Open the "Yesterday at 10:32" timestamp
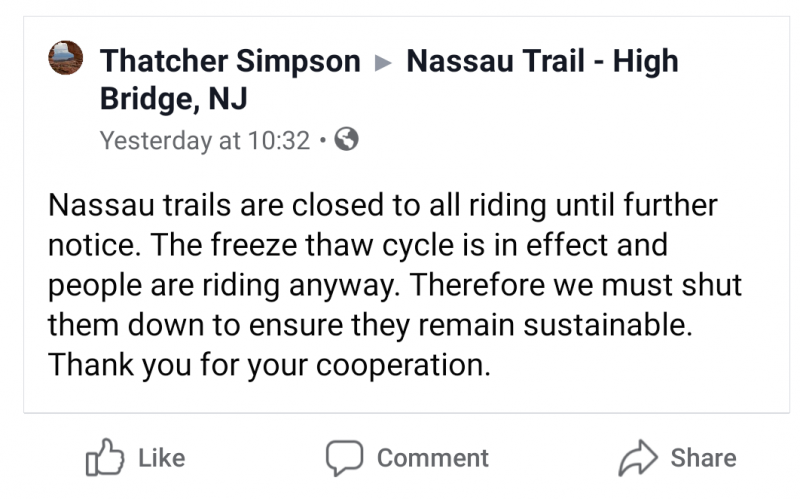Image resolution: width=800 pixels, height=499 pixels. pos(205,140)
